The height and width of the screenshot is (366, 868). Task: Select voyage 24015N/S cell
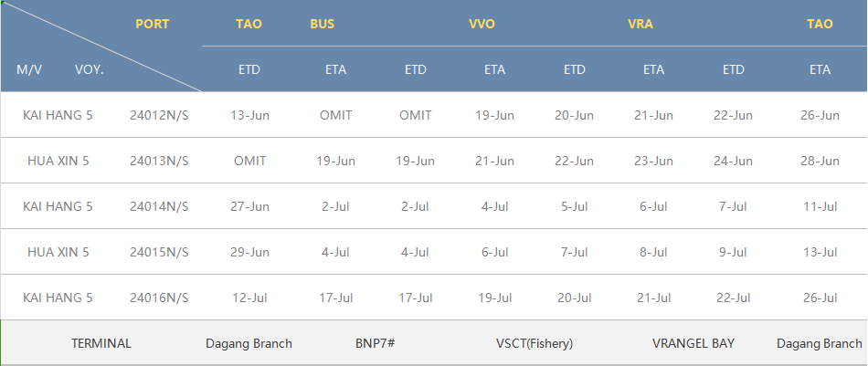pos(159,252)
